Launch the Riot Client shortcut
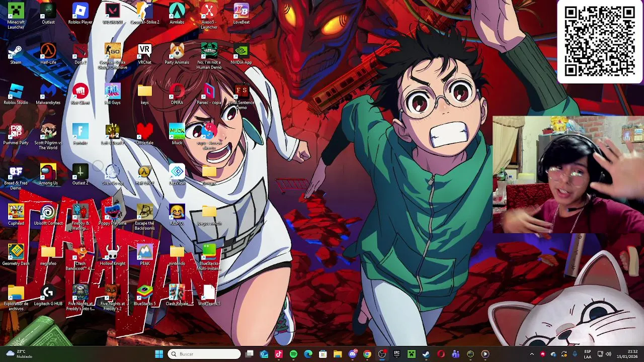 [x=80, y=95]
